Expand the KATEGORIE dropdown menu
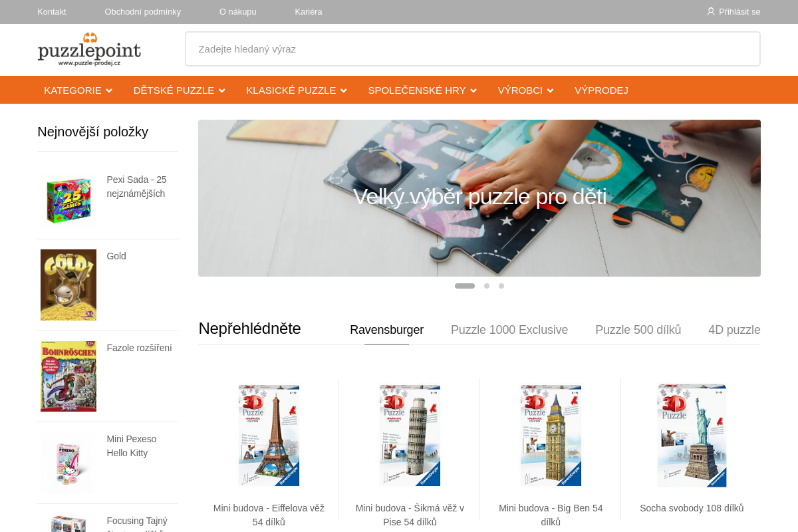 (x=78, y=90)
